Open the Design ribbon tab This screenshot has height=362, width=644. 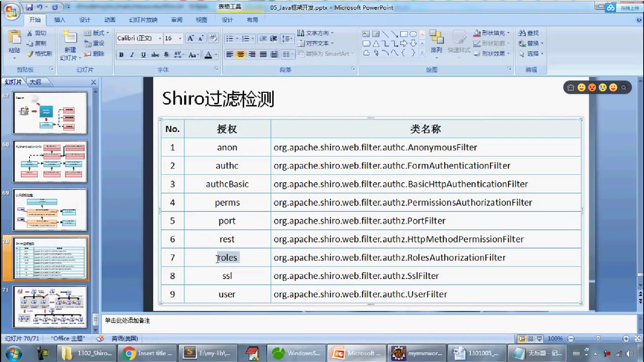coord(85,20)
